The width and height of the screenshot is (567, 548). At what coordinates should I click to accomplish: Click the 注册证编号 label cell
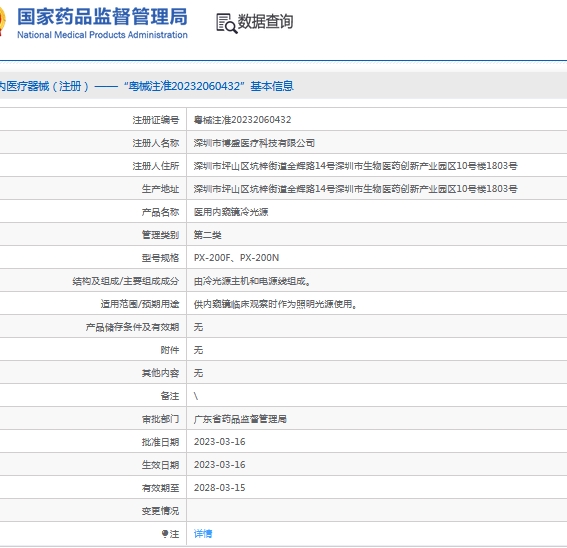pos(155,120)
